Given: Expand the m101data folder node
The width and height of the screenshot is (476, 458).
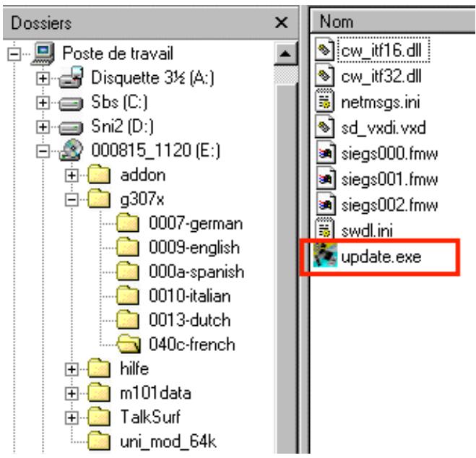Looking at the screenshot, I should [72, 394].
